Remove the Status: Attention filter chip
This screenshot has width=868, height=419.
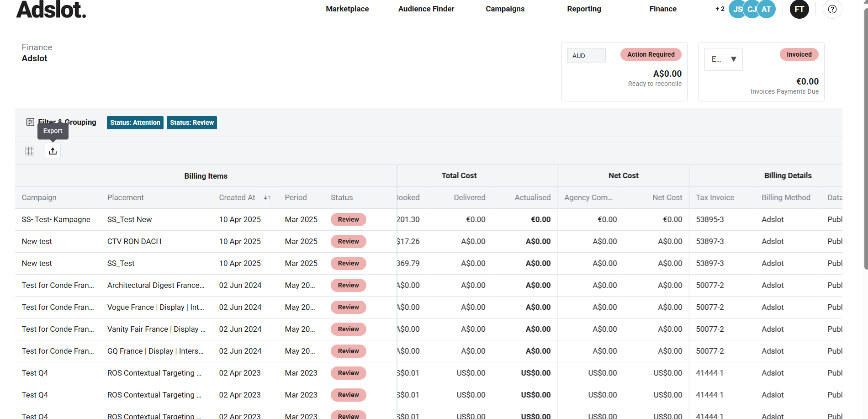coord(135,122)
